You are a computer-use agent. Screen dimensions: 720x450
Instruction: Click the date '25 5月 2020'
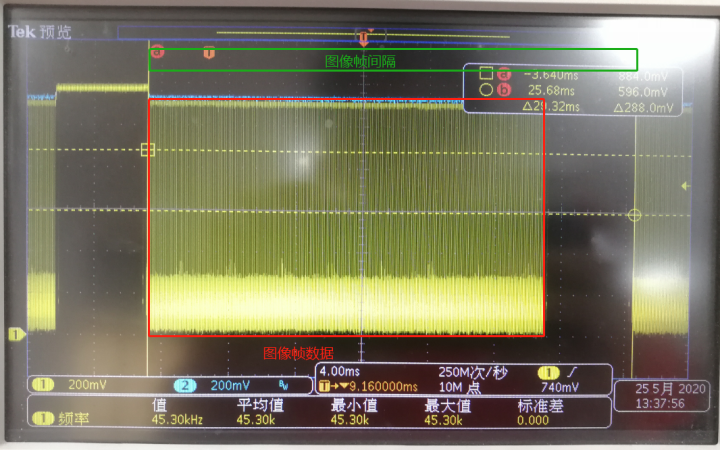point(670,389)
